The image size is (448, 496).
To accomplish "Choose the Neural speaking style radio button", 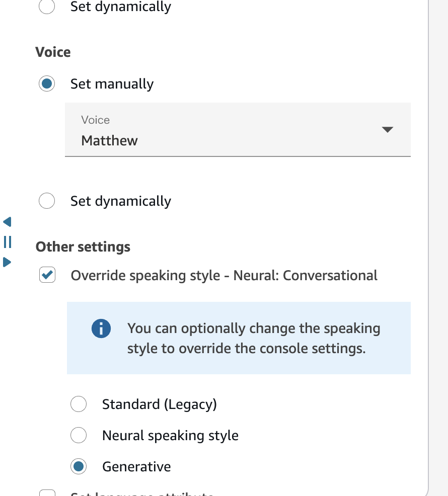I will pos(79,435).
